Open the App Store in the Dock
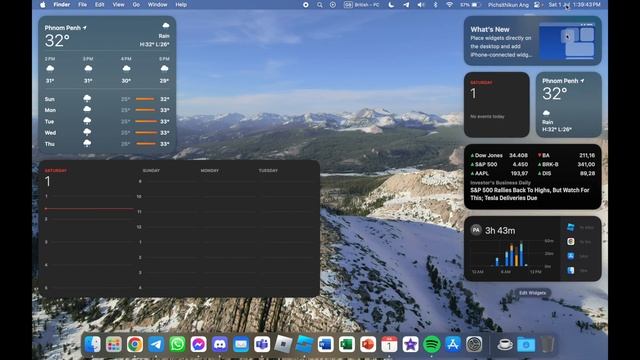Screen dimensions: 640x360 coord(453,344)
